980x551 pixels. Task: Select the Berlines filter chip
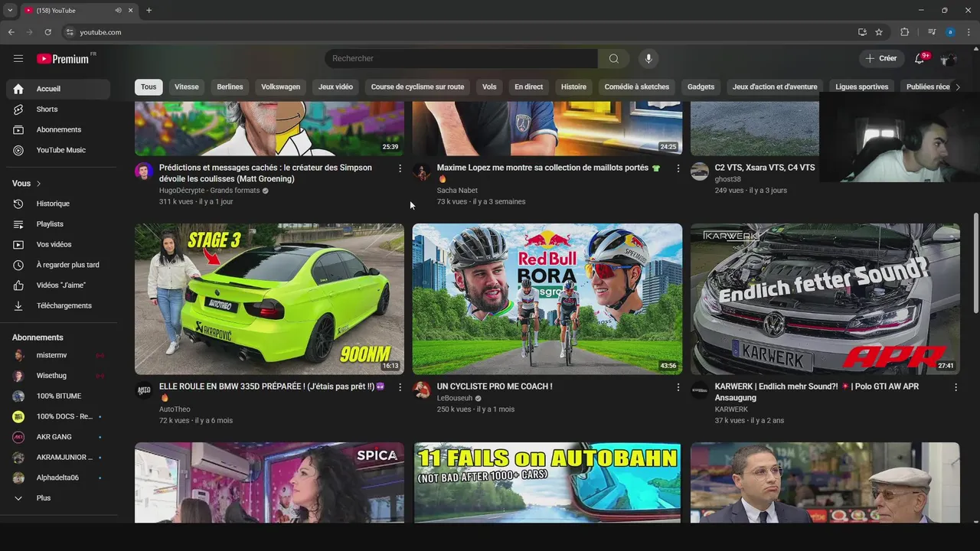click(x=230, y=87)
